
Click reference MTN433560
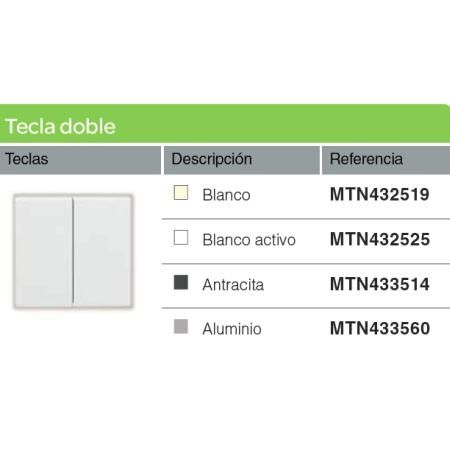pyautogui.click(x=380, y=329)
